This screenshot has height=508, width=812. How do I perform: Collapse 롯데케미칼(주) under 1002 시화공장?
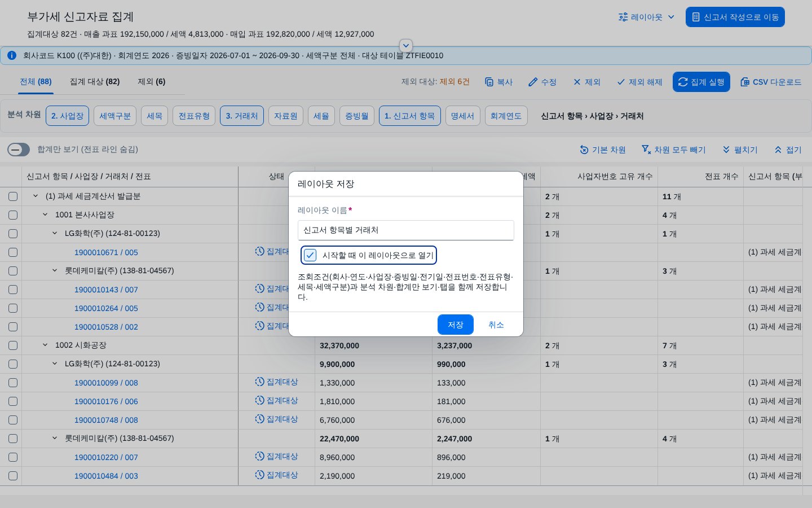click(x=55, y=439)
